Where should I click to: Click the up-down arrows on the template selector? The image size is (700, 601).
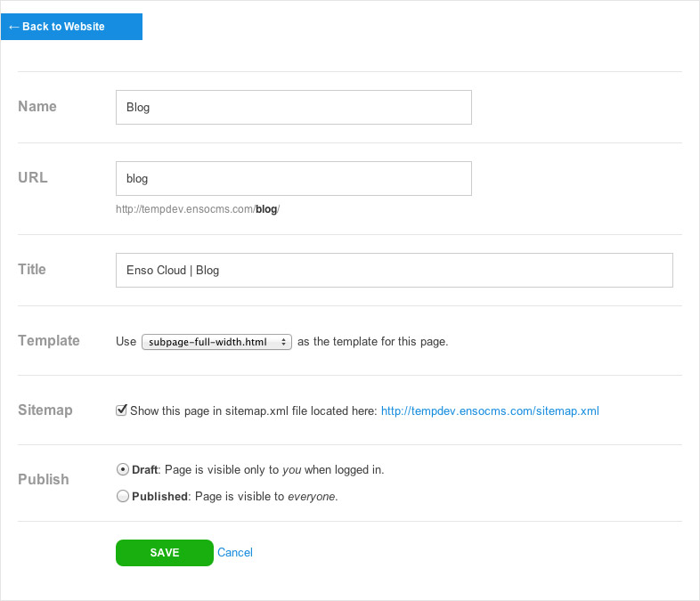[x=283, y=342]
